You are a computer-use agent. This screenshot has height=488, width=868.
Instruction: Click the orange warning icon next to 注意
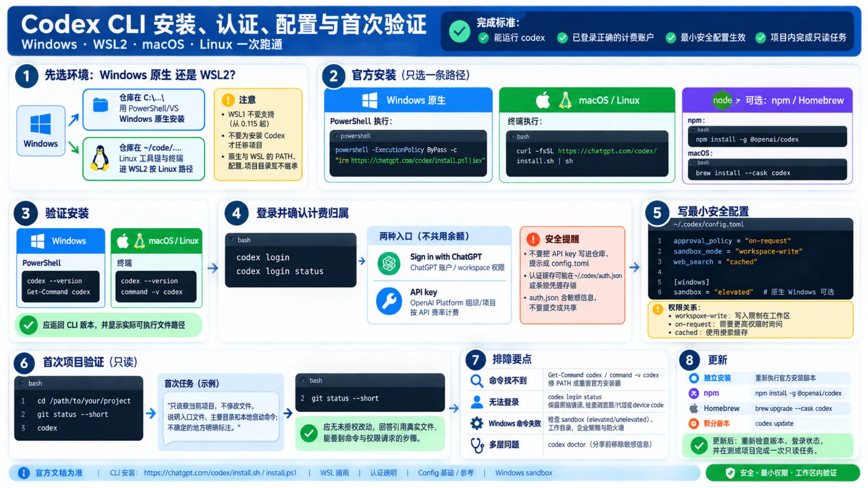[227, 100]
